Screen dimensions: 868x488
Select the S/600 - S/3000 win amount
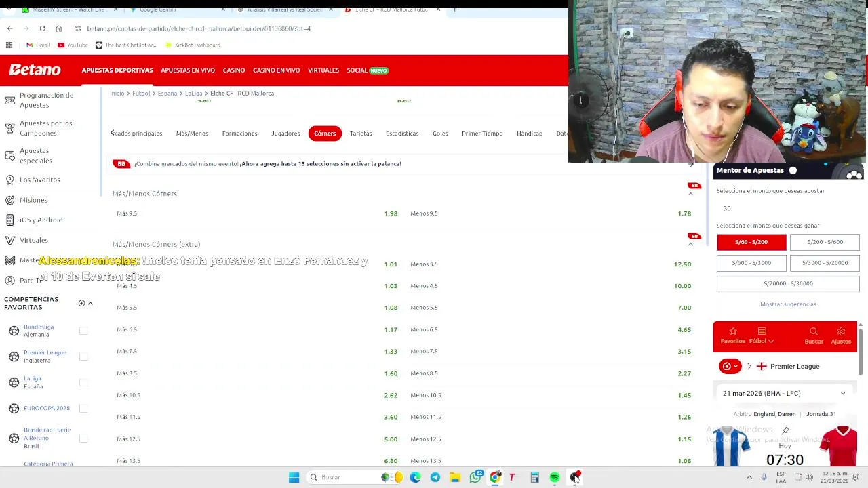tap(751, 262)
